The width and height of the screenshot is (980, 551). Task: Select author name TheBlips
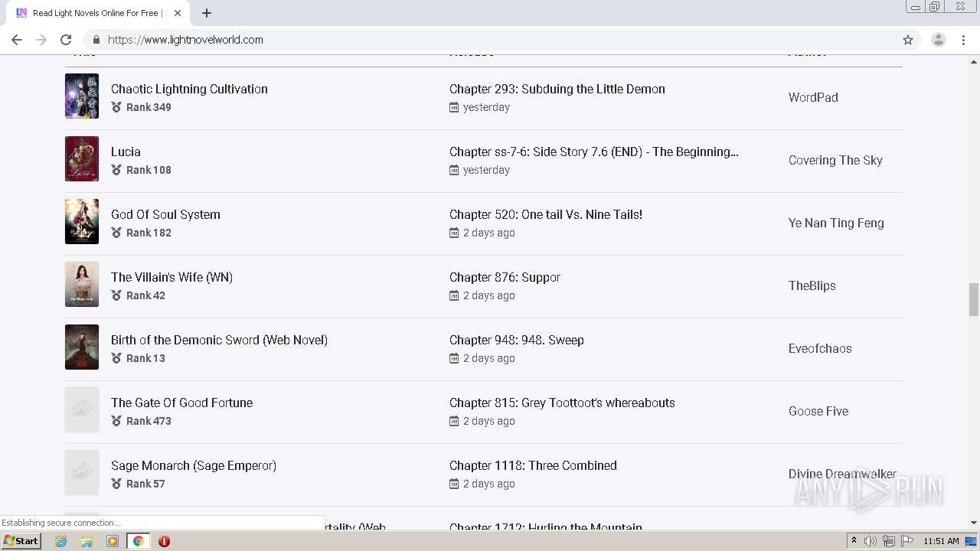(x=812, y=285)
